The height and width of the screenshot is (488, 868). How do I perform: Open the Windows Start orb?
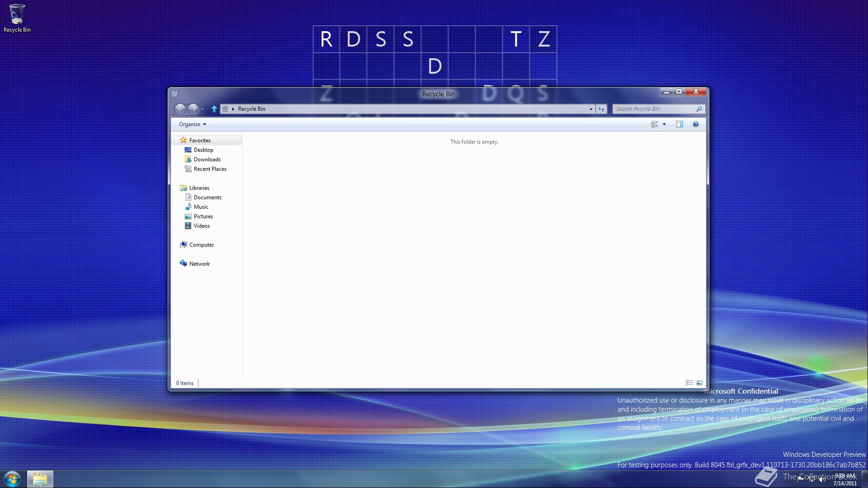pyautogui.click(x=12, y=479)
